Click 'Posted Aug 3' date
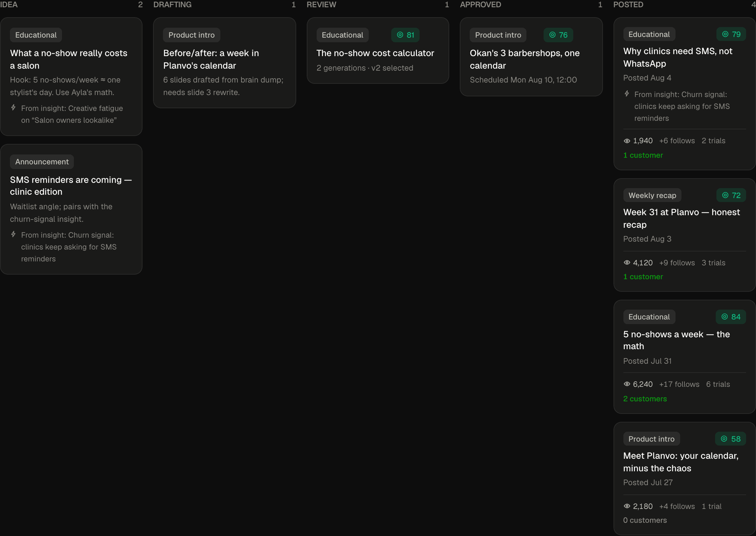Viewport: 756px width, 536px height. point(647,239)
